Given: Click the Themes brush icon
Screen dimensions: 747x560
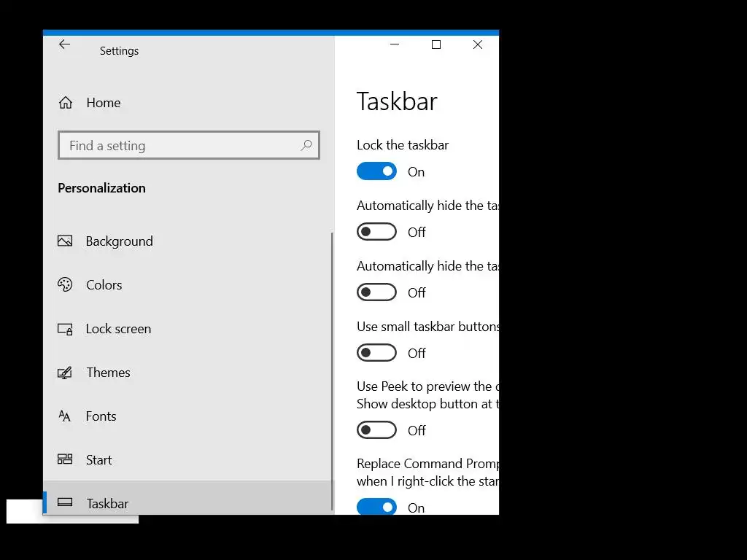Looking at the screenshot, I should click(65, 373).
